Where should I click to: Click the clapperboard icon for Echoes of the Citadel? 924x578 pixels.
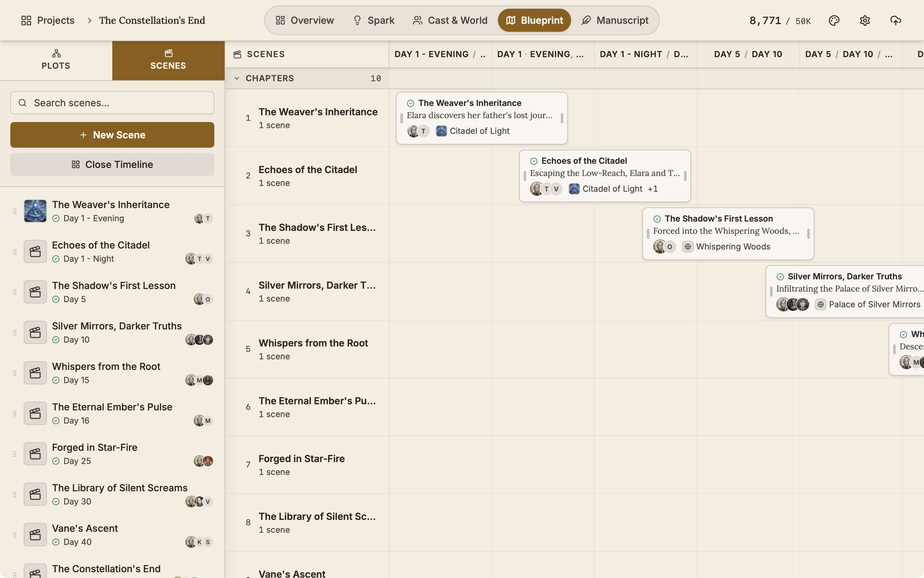click(x=35, y=251)
